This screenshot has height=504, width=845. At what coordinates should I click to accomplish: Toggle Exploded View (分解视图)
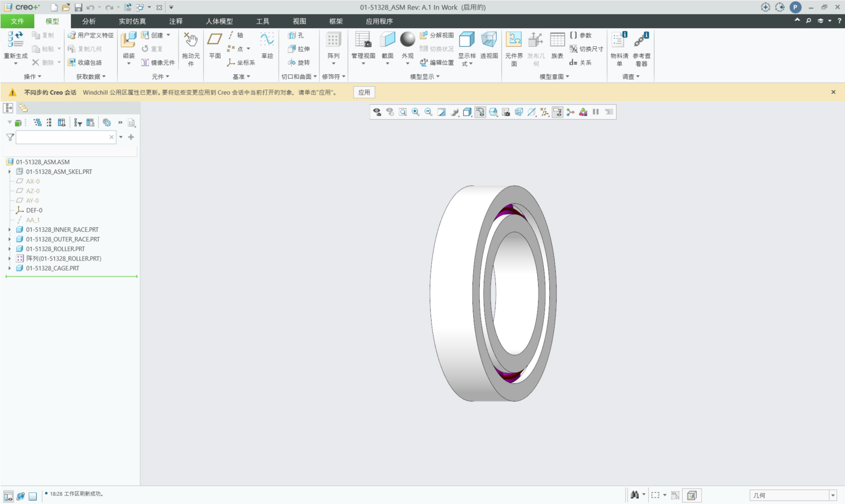(x=437, y=35)
